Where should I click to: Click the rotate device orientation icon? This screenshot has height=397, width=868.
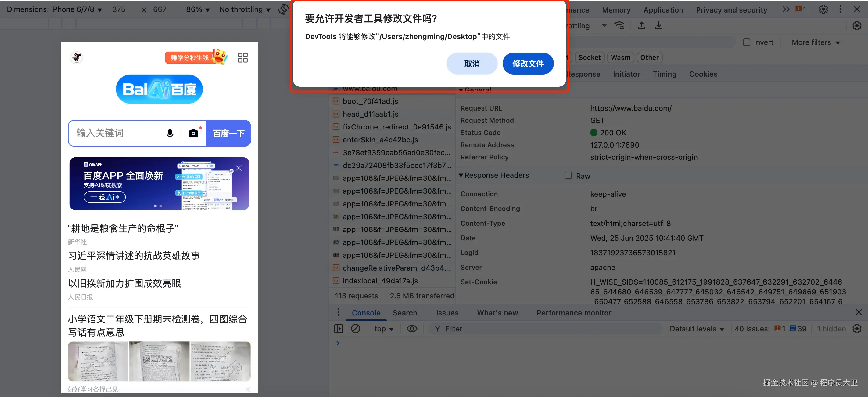[x=283, y=9]
